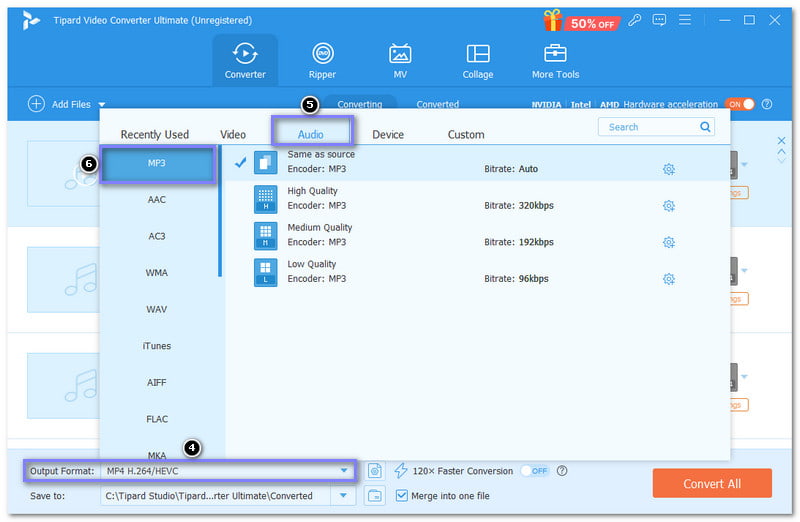Select iTunes in the format list

coord(157,346)
